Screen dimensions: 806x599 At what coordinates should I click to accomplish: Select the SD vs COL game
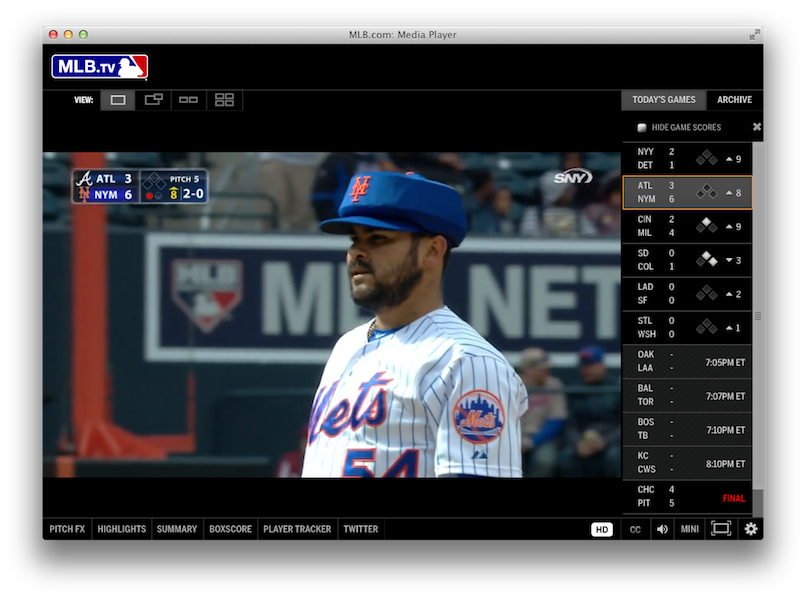pos(687,260)
